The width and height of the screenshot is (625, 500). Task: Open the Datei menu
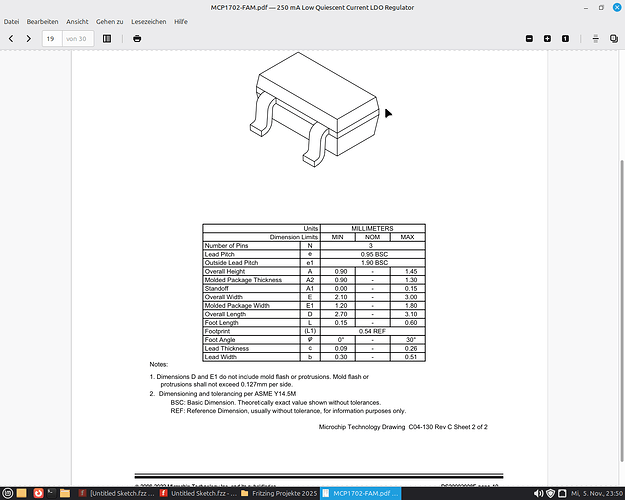click(x=12, y=21)
